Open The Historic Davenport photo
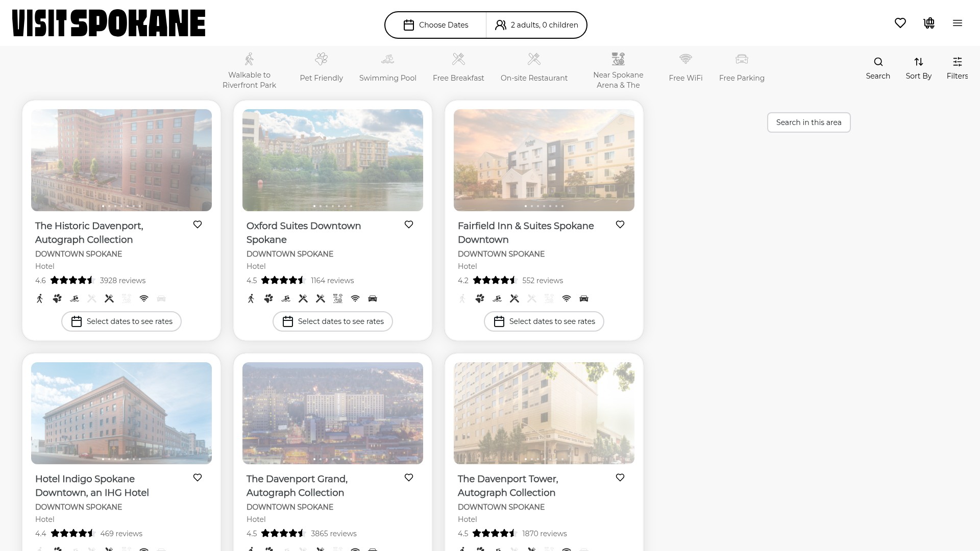Viewport: 980px width, 551px height. click(x=121, y=160)
